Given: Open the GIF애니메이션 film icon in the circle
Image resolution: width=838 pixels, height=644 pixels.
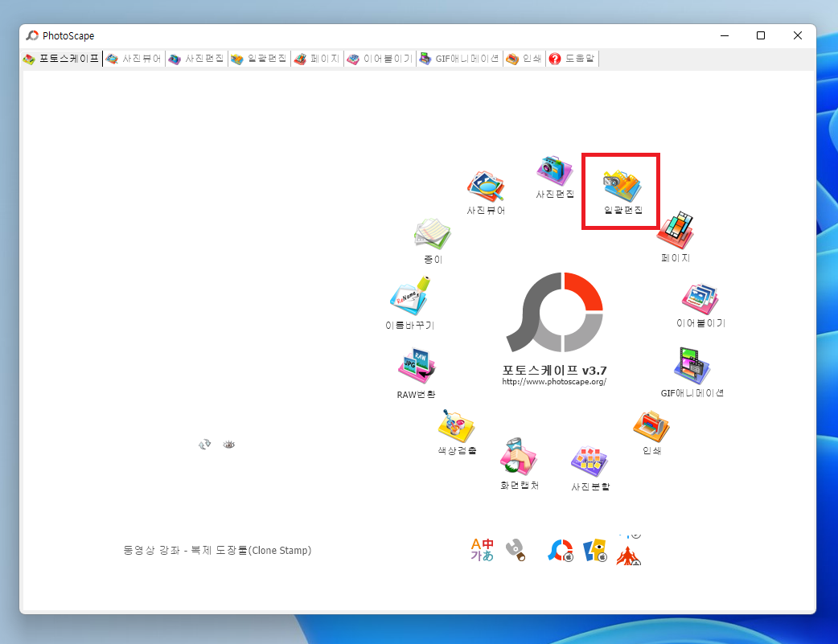Looking at the screenshot, I should coord(692,366).
